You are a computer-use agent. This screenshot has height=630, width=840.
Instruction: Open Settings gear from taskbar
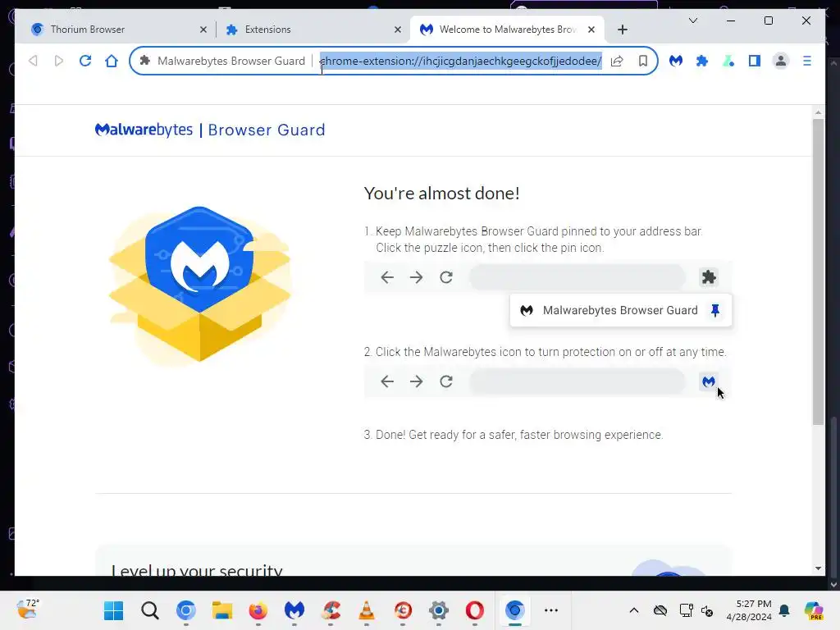click(x=439, y=610)
